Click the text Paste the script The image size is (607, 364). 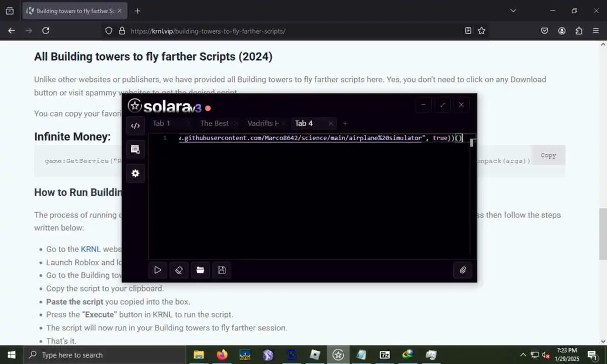[x=74, y=301]
